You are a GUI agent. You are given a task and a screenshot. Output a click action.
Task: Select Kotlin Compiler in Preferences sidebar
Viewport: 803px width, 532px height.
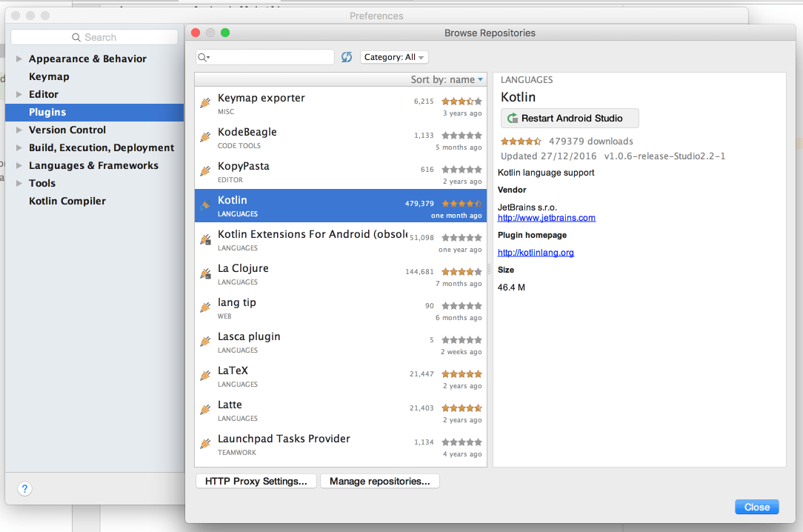pyautogui.click(x=67, y=202)
